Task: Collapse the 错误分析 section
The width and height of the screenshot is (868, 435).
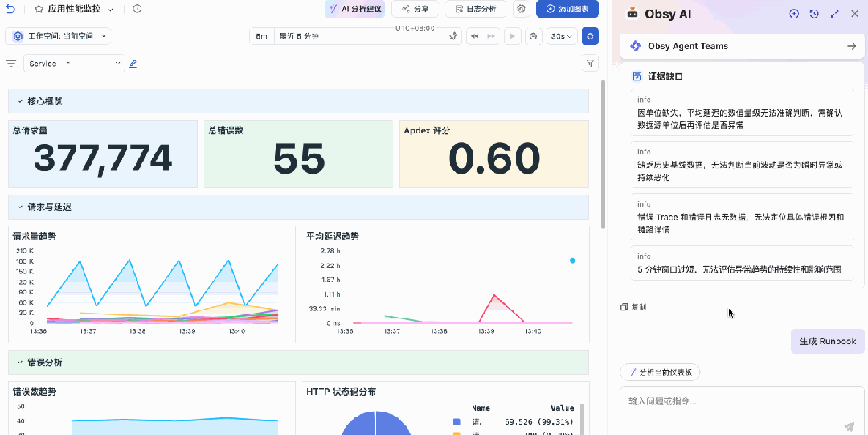Action: [x=20, y=363]
